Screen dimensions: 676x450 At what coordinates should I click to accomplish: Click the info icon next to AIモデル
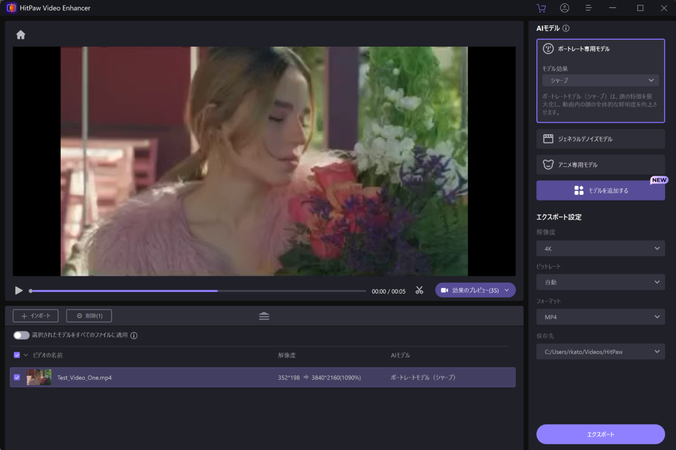pyautogui.click(x=566, y=29)
